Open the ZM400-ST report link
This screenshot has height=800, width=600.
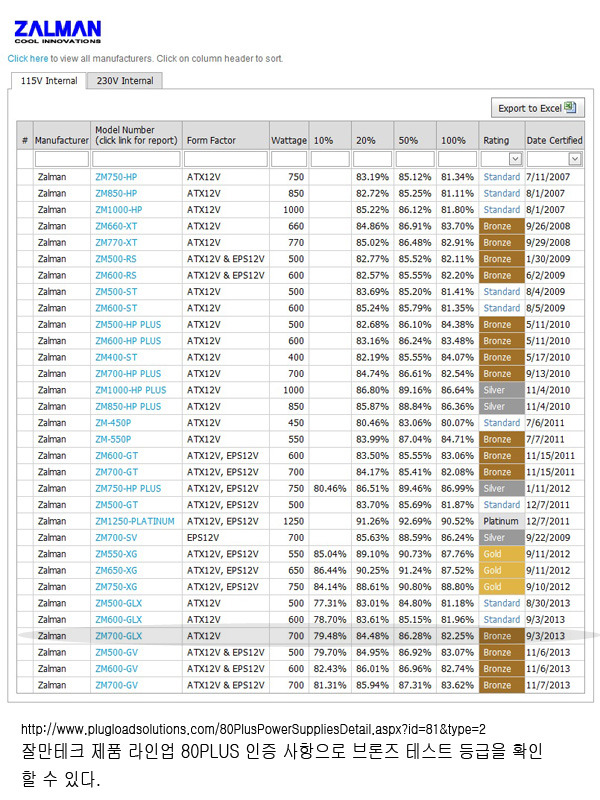point(116,358)
